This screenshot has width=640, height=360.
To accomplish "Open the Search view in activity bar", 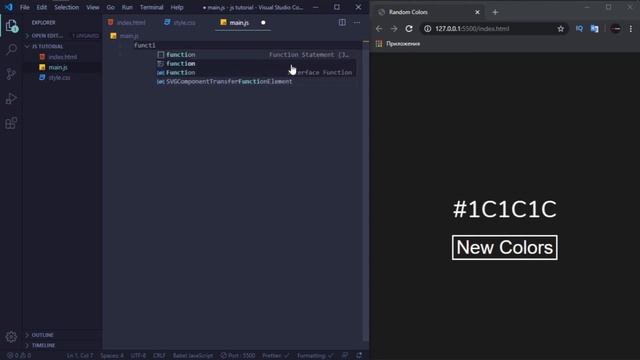I will (x=11, y=49).
